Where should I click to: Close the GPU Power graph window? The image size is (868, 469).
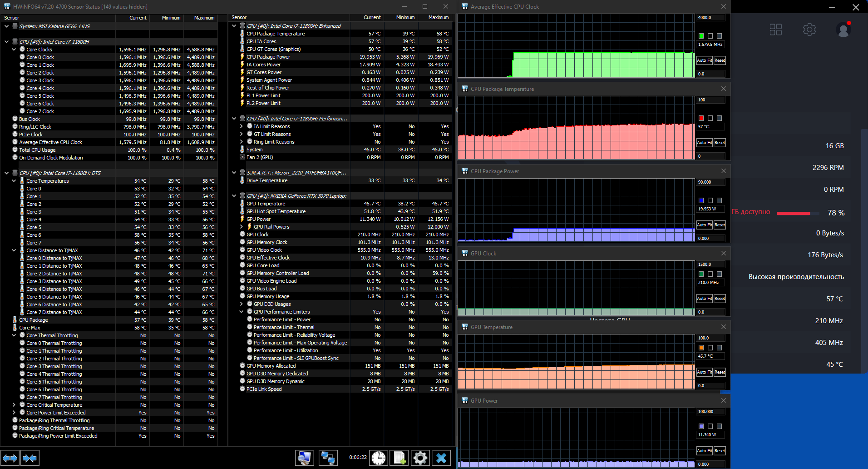click(724, 400)
